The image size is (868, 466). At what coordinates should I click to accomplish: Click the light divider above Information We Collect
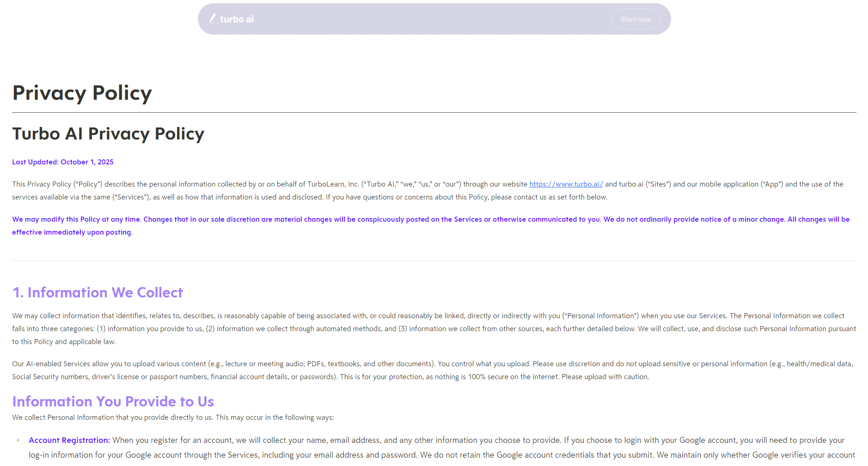pyautogui.click(x=434, y=261)
